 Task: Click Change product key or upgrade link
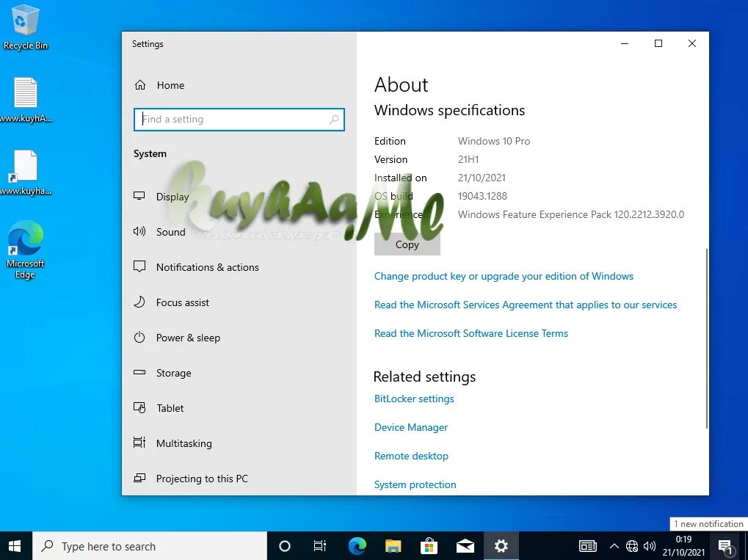pos(504,276)
